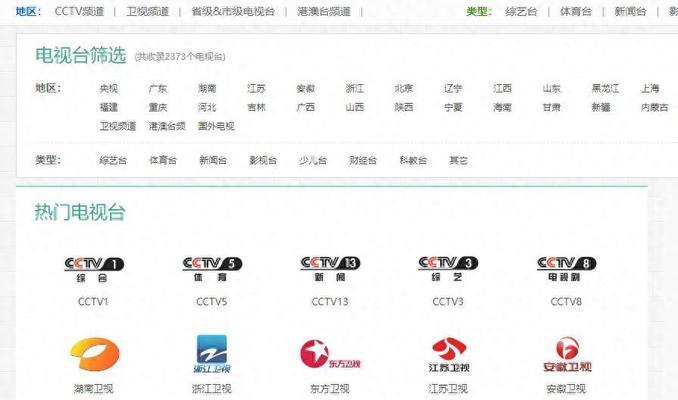Click the CCTV13 text label

[330, 301]
